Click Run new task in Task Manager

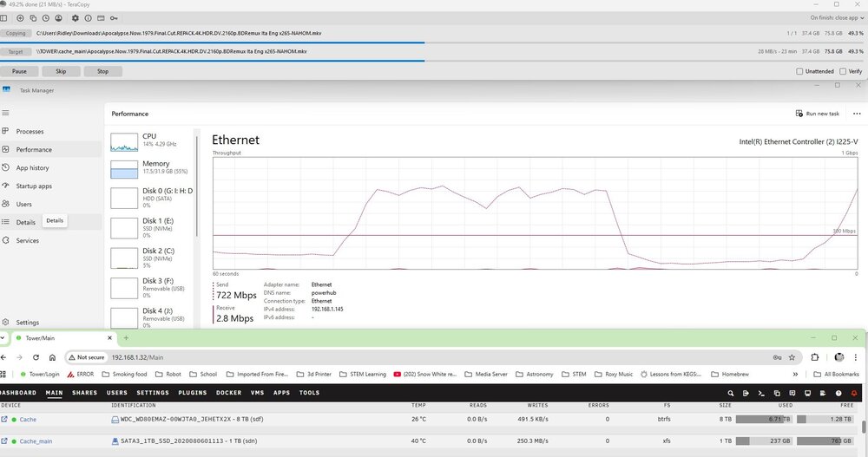817,114
